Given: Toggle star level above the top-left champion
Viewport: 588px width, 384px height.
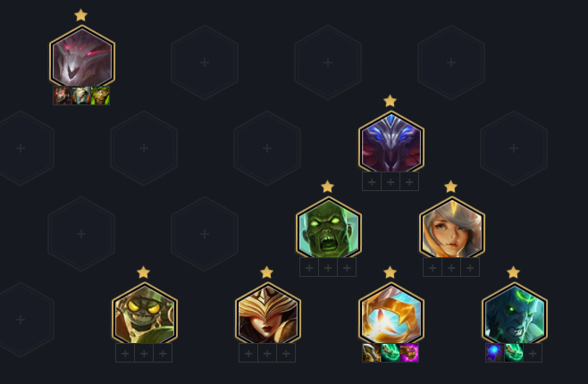Looking at the screenshot, I should click(81, 15).
